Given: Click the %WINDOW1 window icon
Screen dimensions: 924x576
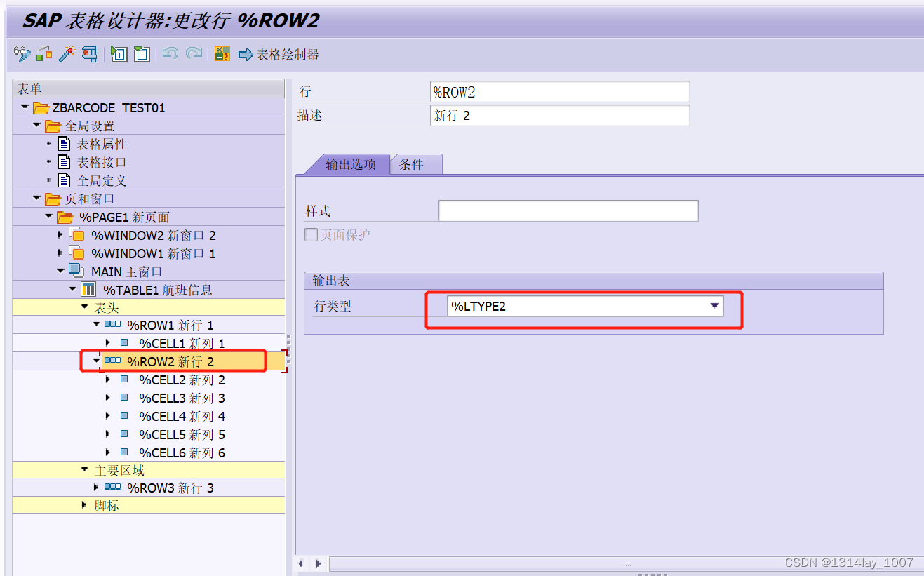Looking at the screenshot, I should pyautogui.click(x=77, y=253).
